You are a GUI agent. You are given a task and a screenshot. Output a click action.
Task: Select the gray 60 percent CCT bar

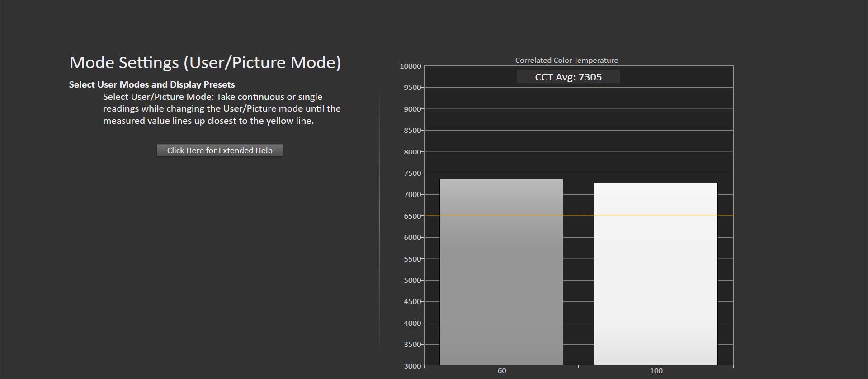coord(501,272)
